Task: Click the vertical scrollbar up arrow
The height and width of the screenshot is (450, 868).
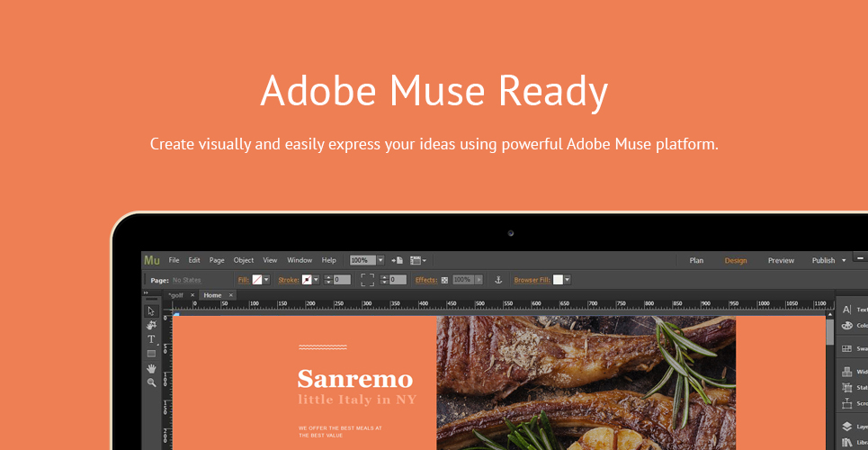Action: [x=830, y=314]
